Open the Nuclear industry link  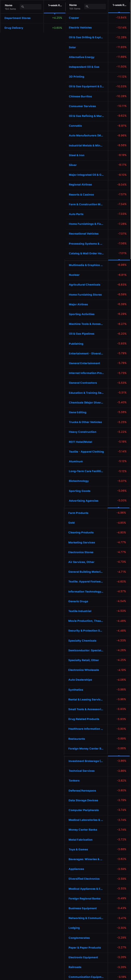pos(74,275)
